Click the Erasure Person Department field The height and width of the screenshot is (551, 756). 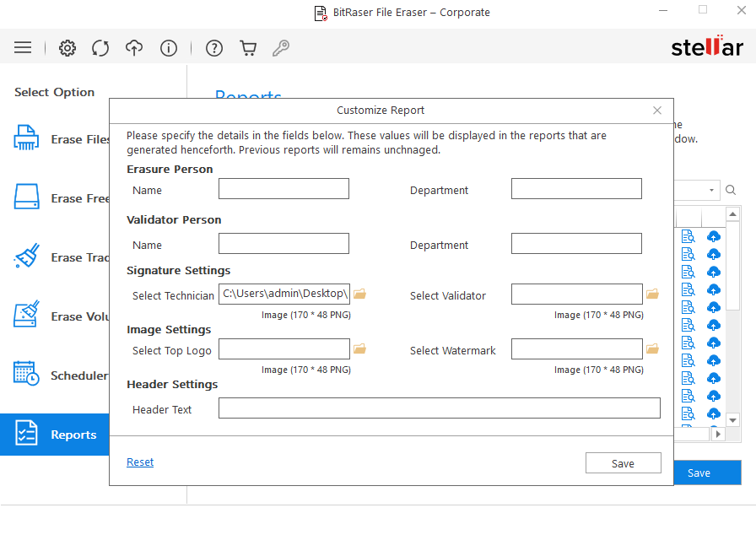tap(576, 189)
